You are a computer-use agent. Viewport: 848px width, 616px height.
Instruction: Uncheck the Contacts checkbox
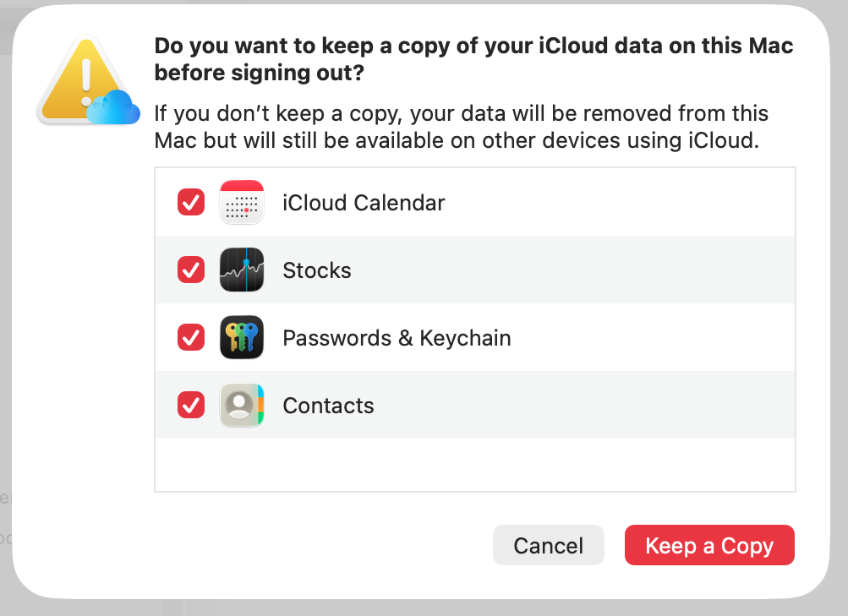[x=190, y=405]
